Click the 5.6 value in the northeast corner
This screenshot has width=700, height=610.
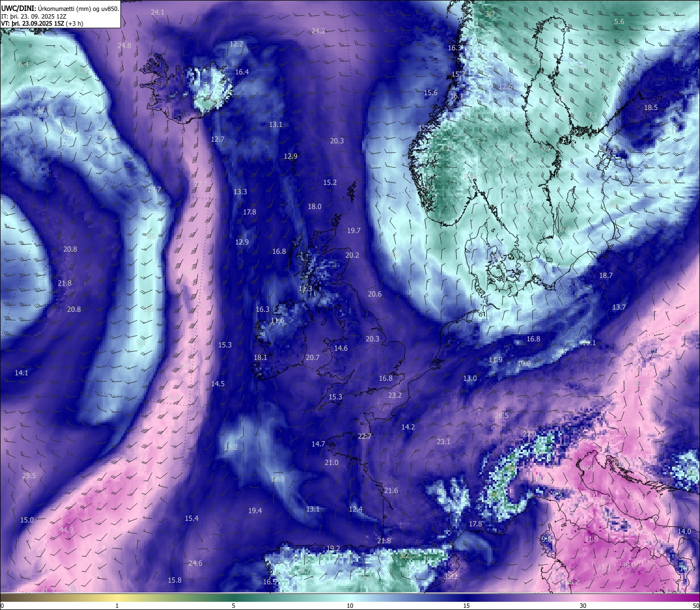[x=619, y=22]
